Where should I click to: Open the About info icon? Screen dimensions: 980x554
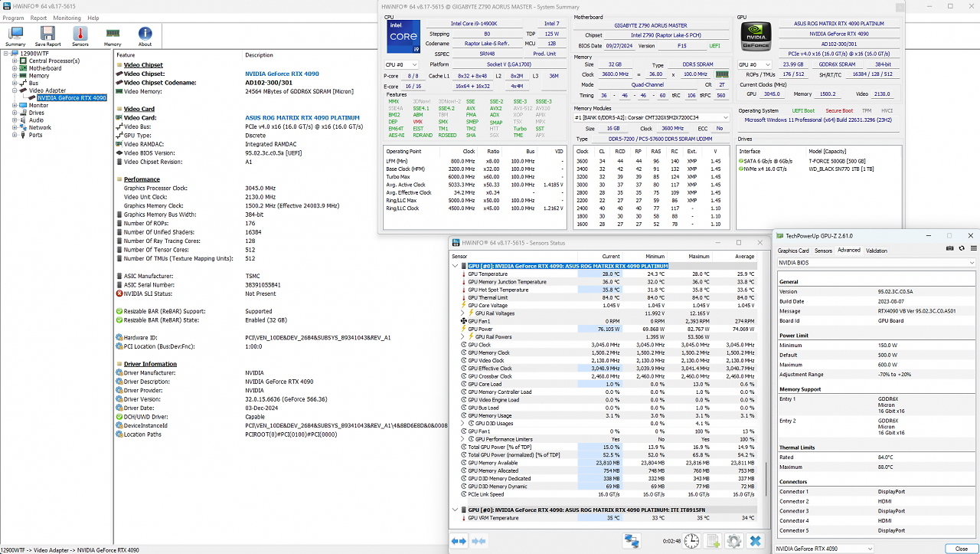[145, 36]
